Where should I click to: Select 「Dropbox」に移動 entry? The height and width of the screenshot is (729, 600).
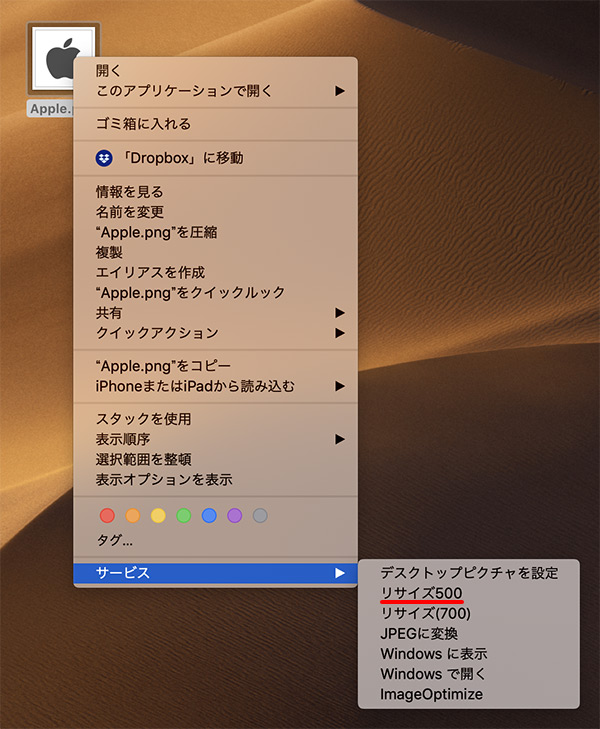pyautogui.click(x=215, y=158)
